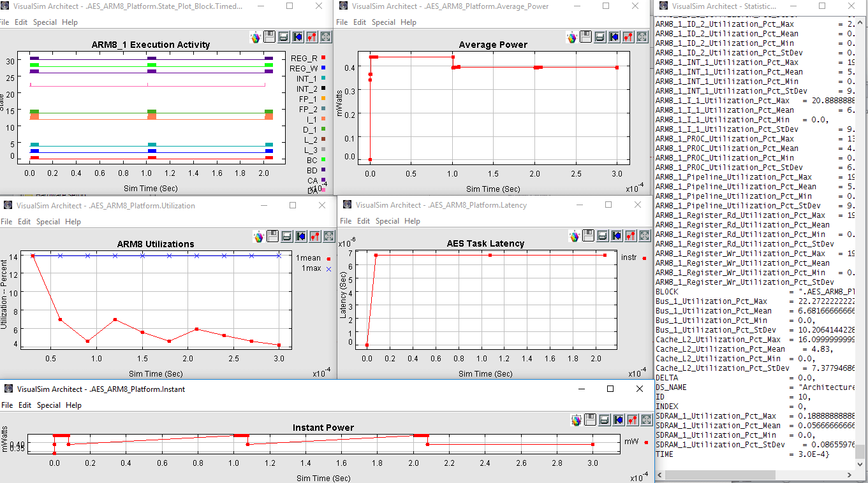Click the rescale-to-fit icon in the Execution Activity window
This screenshot has width=868, height=483.
[326, 37]
